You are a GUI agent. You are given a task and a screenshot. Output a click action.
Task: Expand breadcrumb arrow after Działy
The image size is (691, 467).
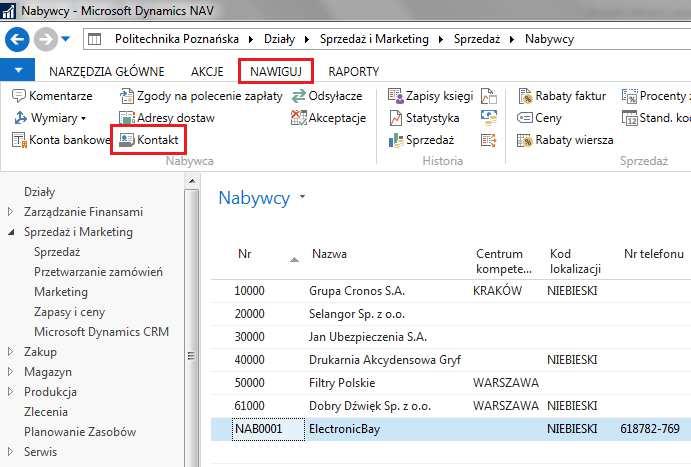pyautogui.click(x=307, y=40)
